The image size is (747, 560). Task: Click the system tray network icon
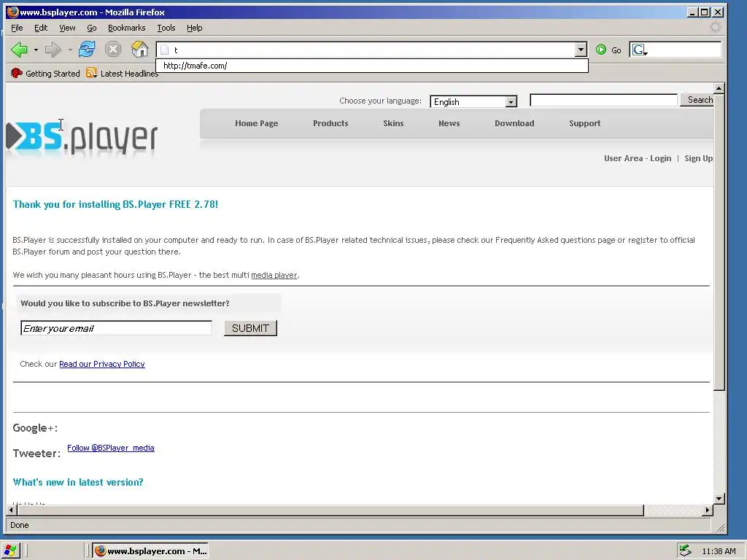coord(686,551)
